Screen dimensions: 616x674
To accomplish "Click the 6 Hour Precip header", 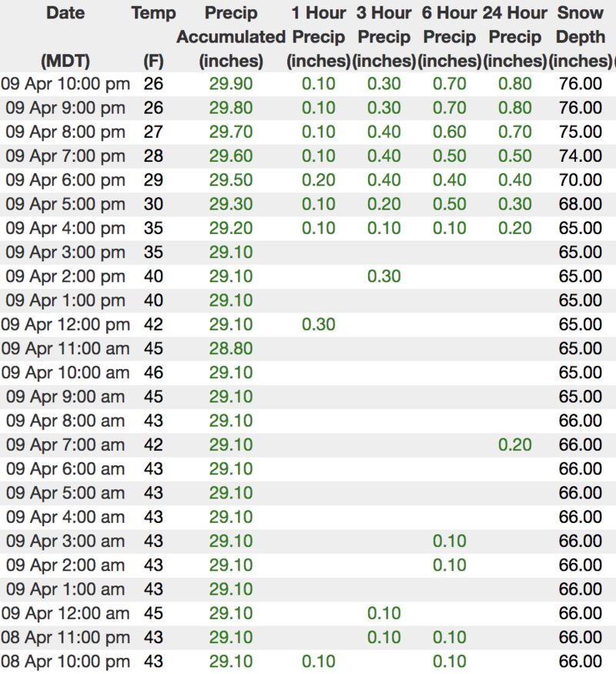I will pos(450,36).
